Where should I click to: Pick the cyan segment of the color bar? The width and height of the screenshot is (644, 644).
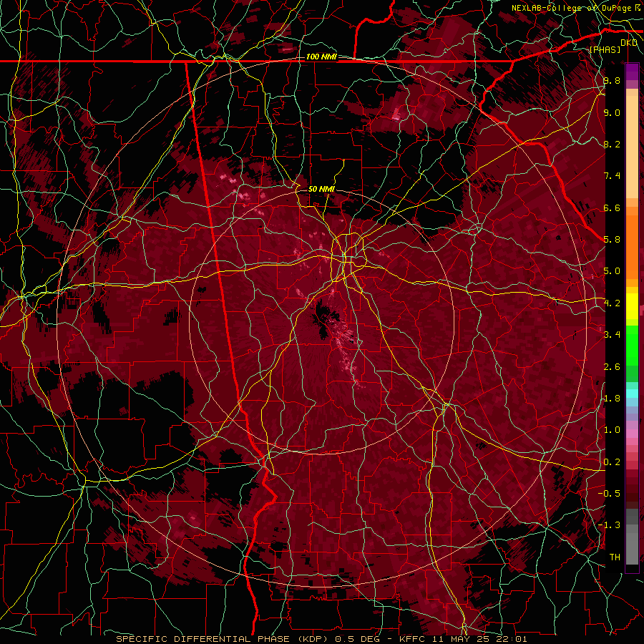(x=632, y=394)
